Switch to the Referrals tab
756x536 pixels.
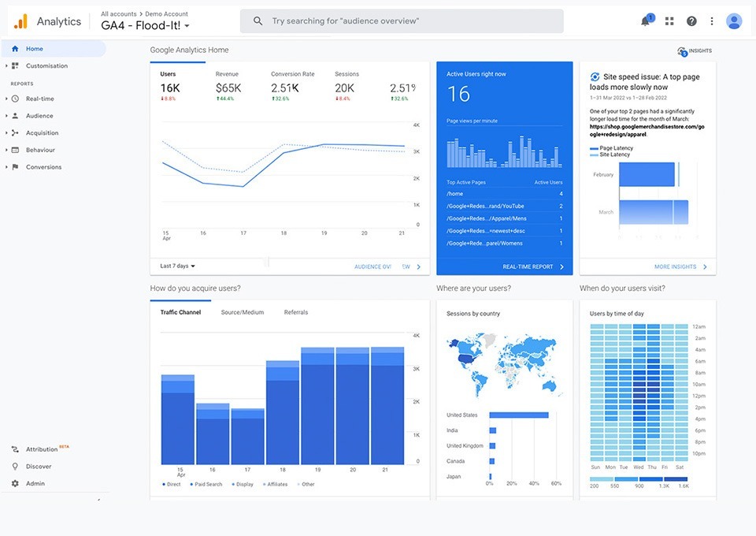point(296,312)
